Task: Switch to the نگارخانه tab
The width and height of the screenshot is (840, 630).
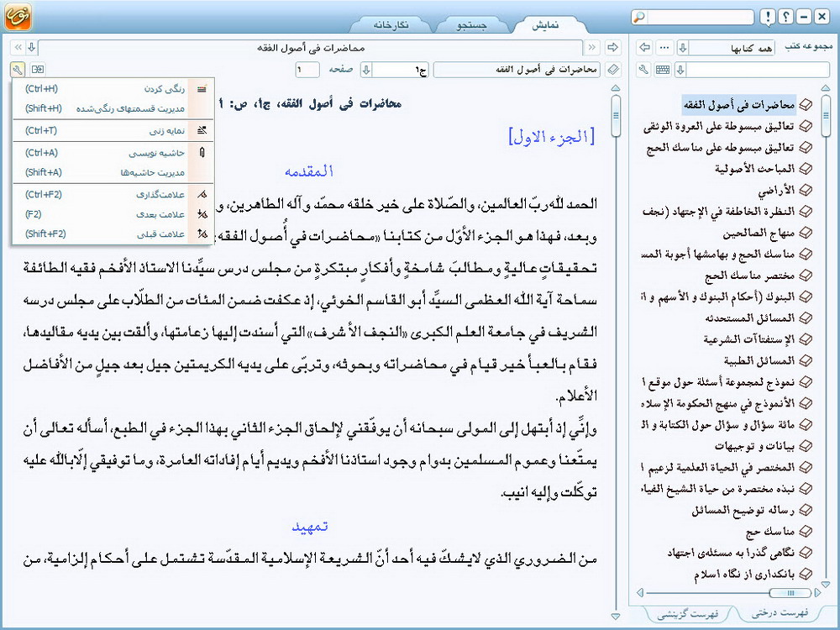Action: 391,25
